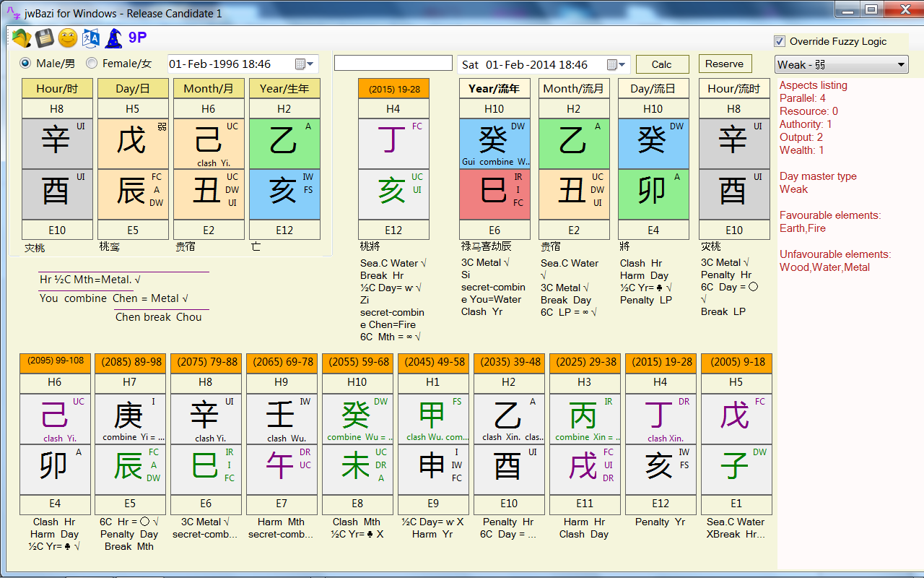The height and width of the screenshot is (578, 924).
Task: Expand the birth date dropdown arrow
Action: click(x=311, y=64)
